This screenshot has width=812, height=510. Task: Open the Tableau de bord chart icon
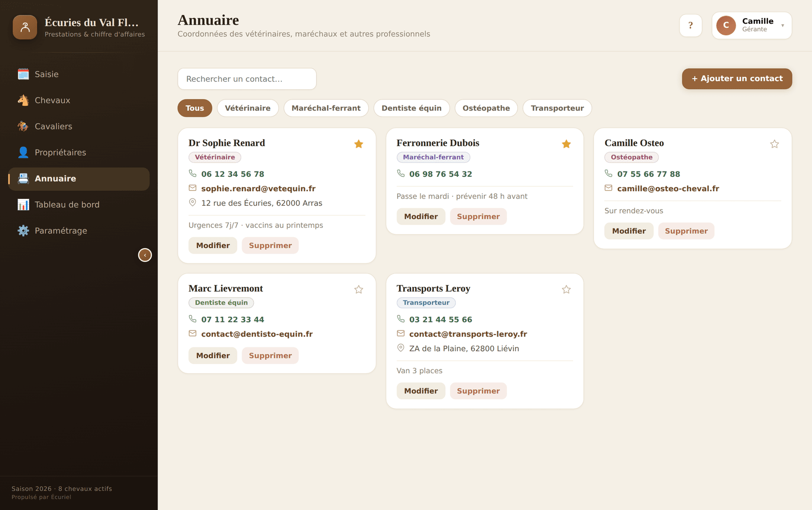coord(23,204)
